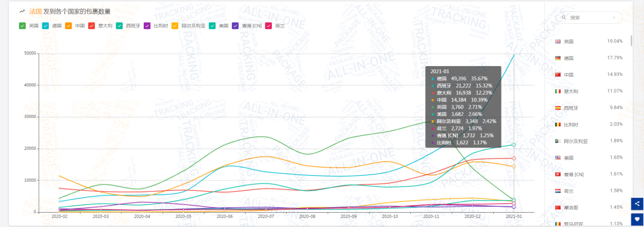Click the 荷兰 2,724 tooltip row

459,128
